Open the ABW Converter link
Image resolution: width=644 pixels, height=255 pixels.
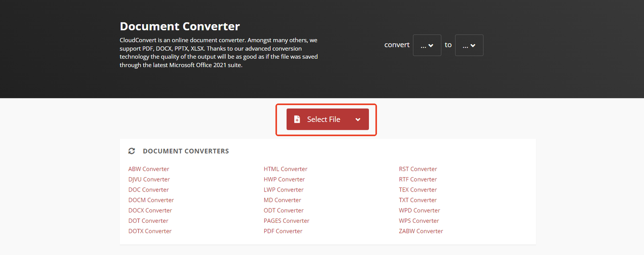point(148,169)
